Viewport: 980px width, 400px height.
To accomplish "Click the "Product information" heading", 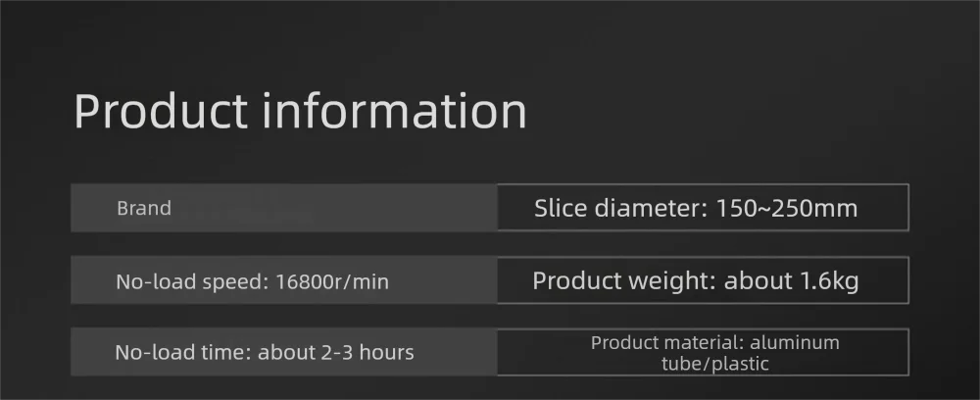I will pyautogui.click(x=300, y=112).
